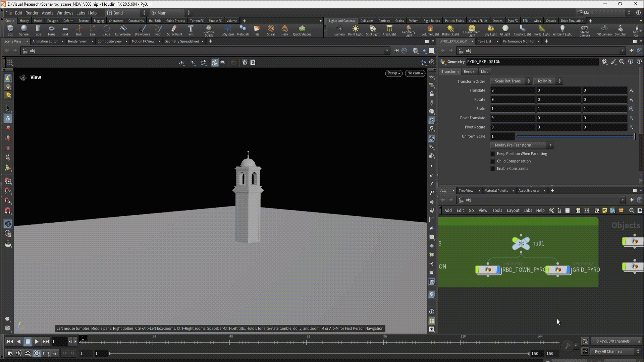Screen dimensions: 644x362
Task: Open Scale Rot Trans transform order dropdown
Action: [x=511, y=81]
